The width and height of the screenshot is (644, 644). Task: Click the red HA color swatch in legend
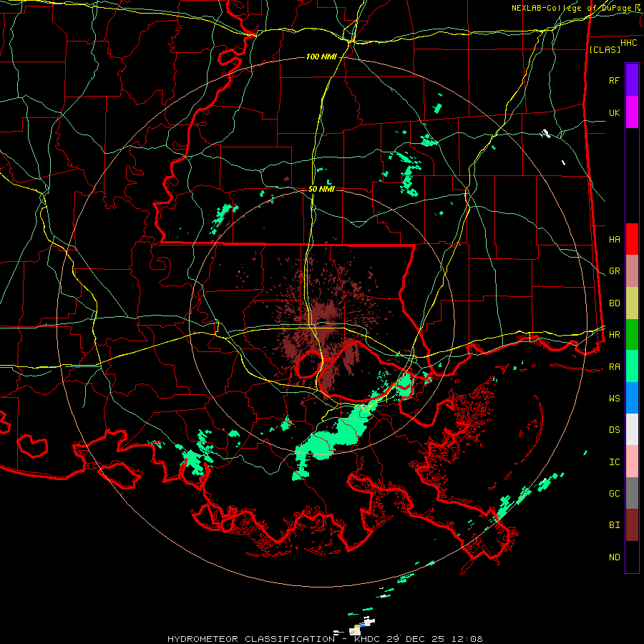pos(632,239)
